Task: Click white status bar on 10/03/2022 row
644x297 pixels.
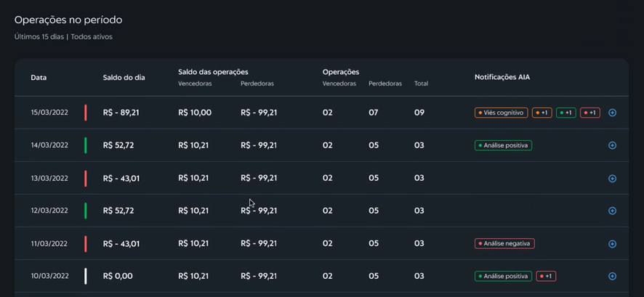Action: click(x=85, y=276)
